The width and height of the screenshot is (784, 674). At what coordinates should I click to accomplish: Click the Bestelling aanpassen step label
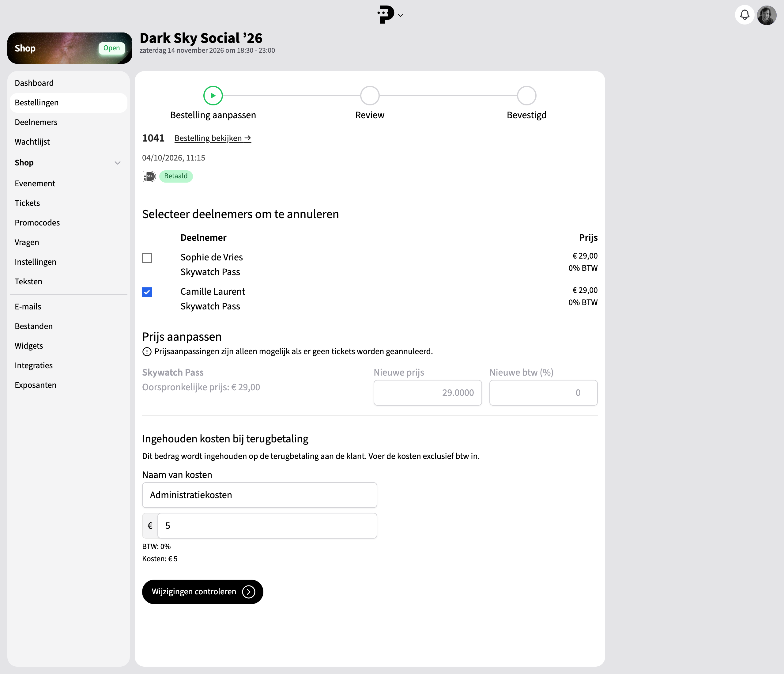pos(213,115)
